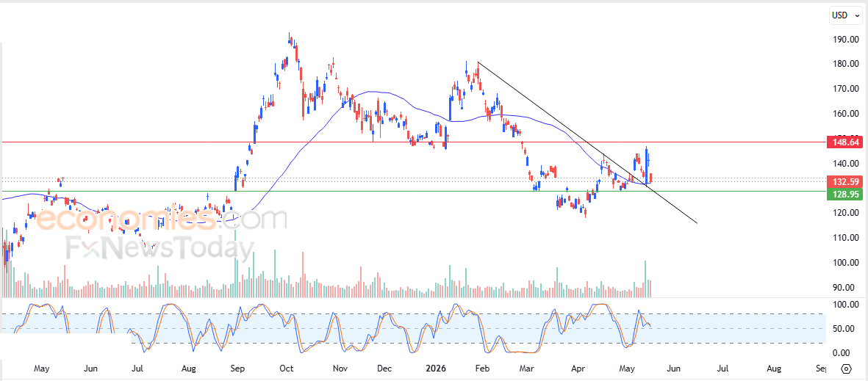Screen dimensions: 868x381
Task: Click the candlestick peak near 190 in October
Action: point(290,37)
